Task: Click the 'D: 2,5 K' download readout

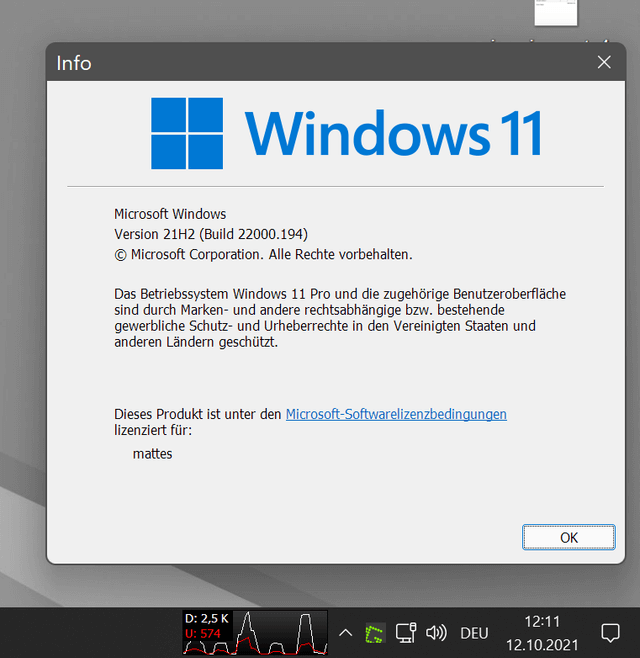Action: point(206,619)
